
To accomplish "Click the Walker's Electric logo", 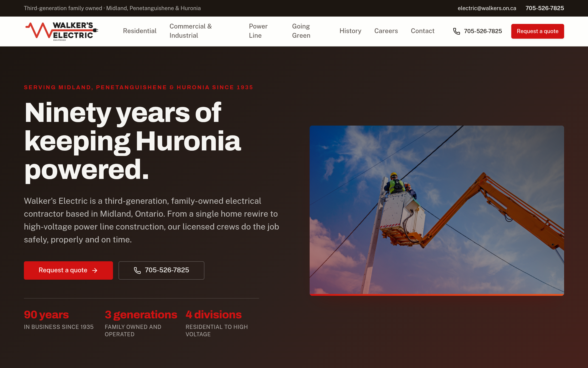I will [62, 32].
